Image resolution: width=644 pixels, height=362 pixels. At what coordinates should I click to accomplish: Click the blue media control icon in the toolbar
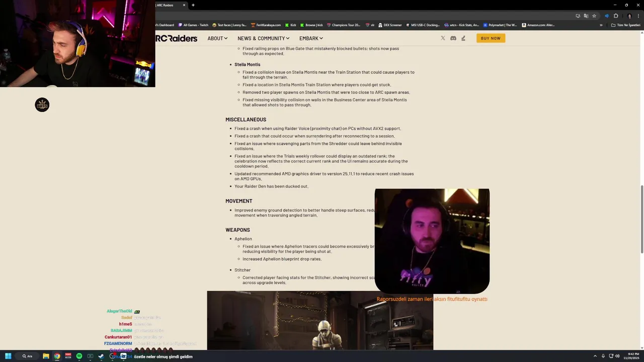(606, 16)
